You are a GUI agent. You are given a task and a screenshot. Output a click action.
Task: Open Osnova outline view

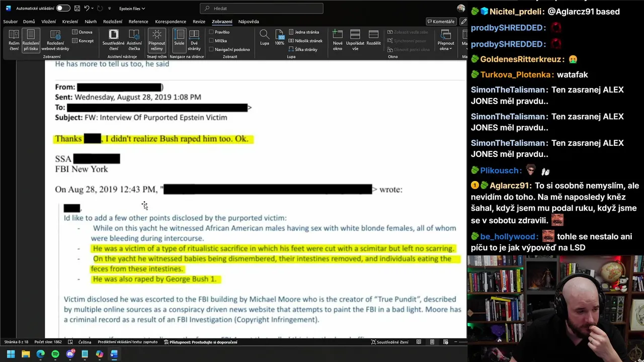(83, 32)
